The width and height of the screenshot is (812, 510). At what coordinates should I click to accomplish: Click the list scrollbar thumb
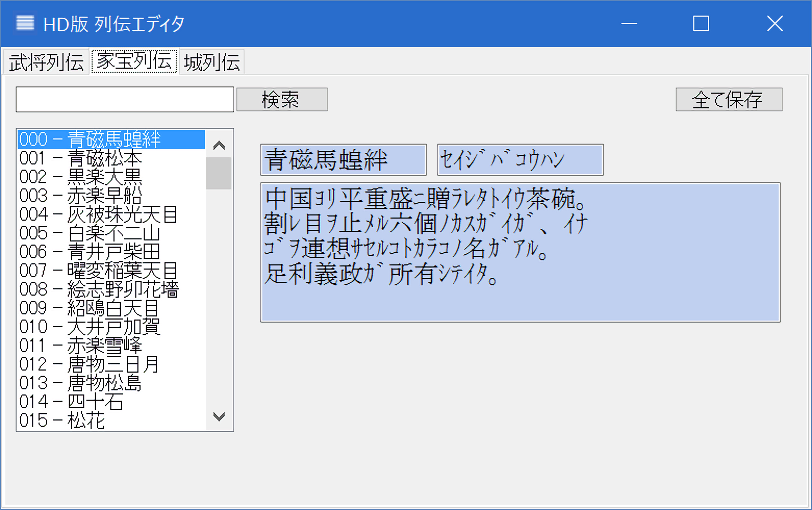click(219, 173)
